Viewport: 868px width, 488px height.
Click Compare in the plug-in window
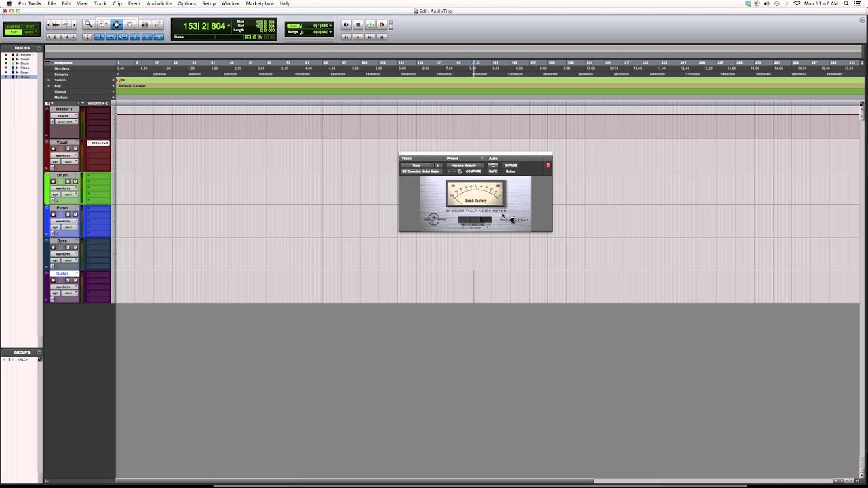tap(473, 171)
